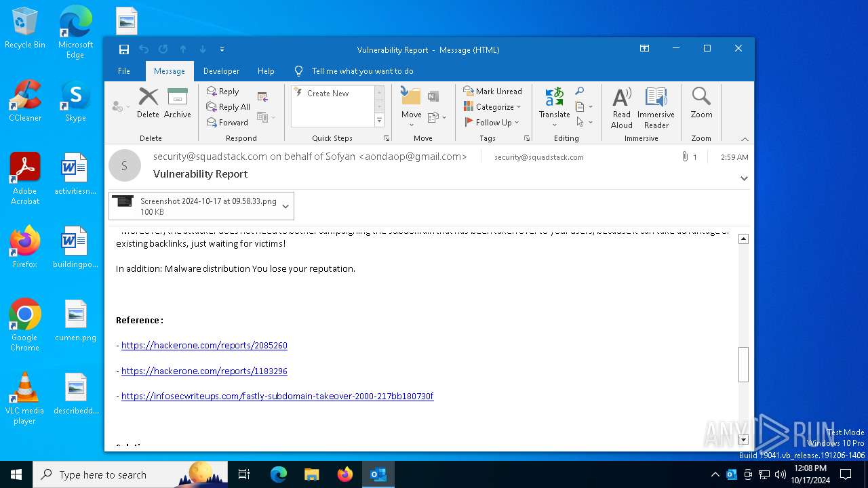Open the Rules actions dropdown

pyautogui.click(x=437, y=117)
